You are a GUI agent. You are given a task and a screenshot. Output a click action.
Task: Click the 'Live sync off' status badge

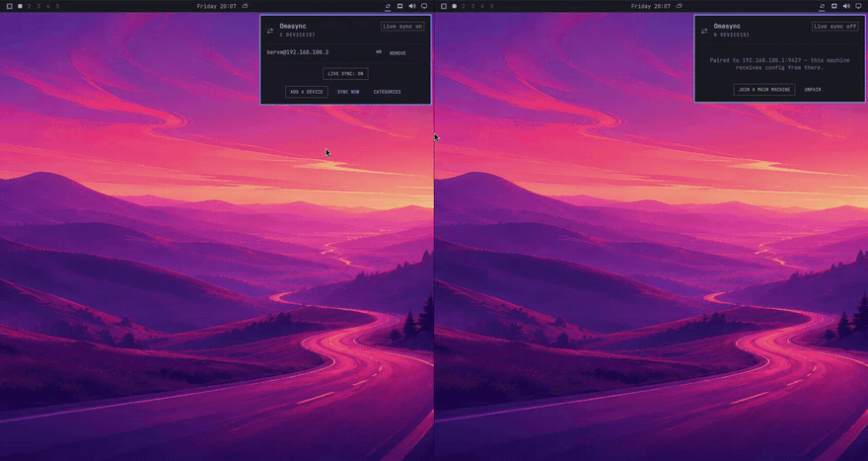[x=835, y=27]
